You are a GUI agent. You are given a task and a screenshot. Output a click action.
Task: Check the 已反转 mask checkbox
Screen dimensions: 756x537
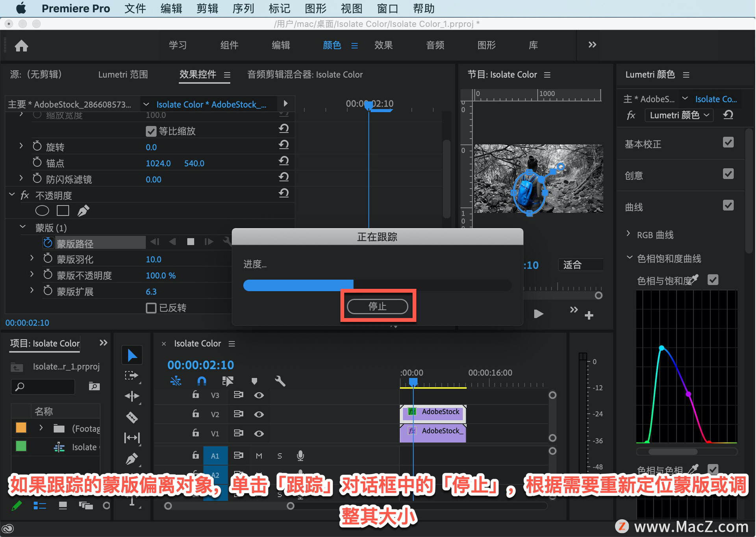click(151, 308)
